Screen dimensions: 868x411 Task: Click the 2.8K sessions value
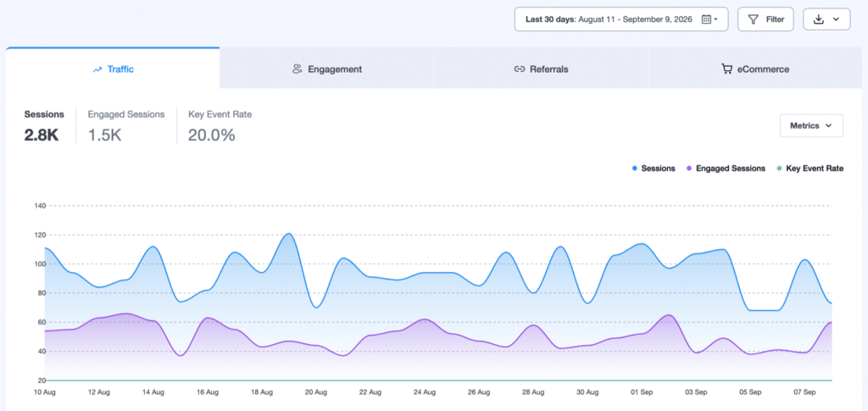(42, 135)
